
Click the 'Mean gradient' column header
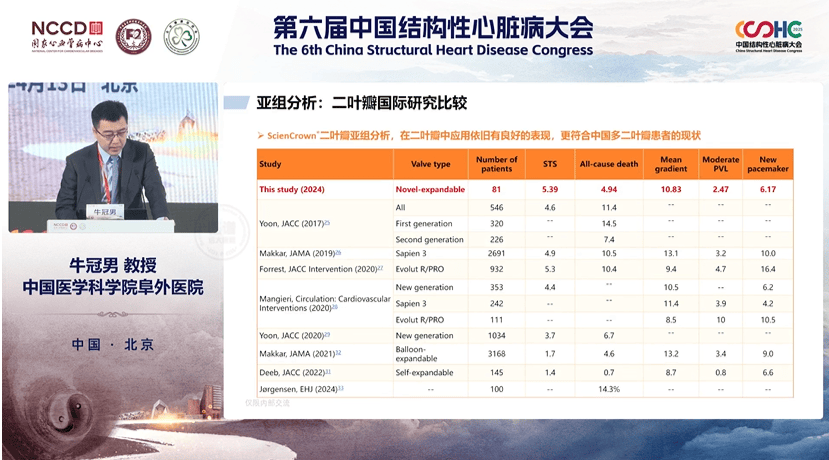tap(671, 164)
